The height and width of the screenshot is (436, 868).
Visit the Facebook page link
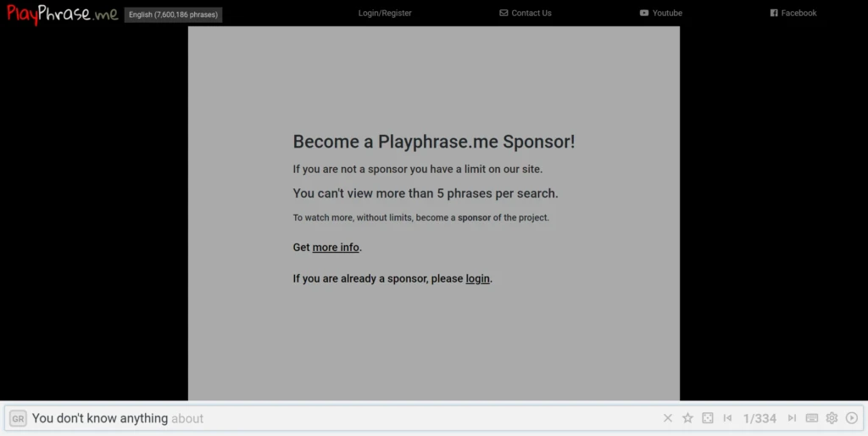793,14
